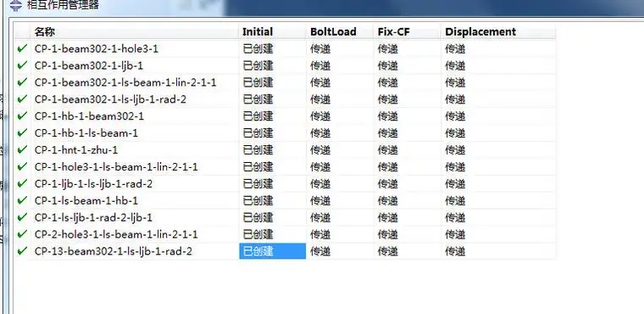Click Initial cell for CP-1-beam302-1-hole3-1
This screenshot has height=314, width=644.
[x=273, y=48]
